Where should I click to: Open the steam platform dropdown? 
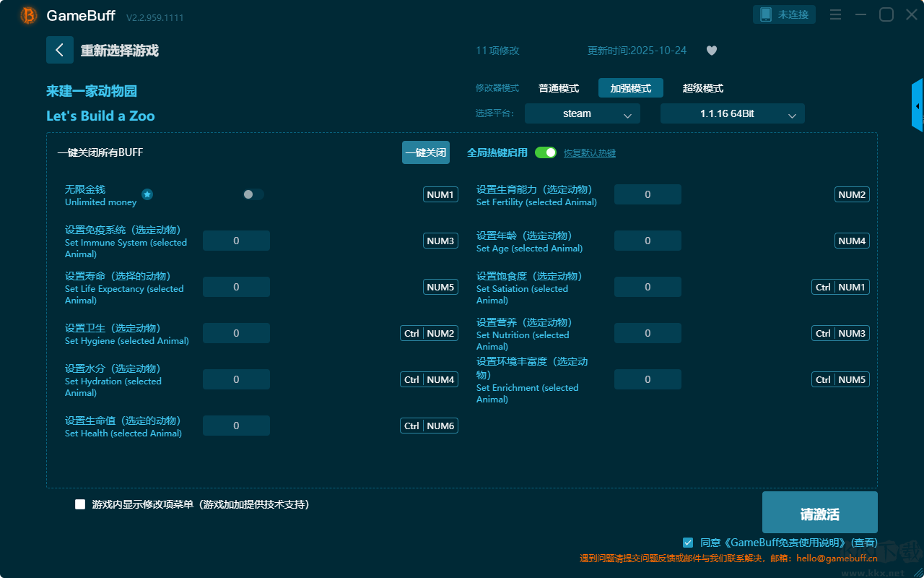(582, 113)
